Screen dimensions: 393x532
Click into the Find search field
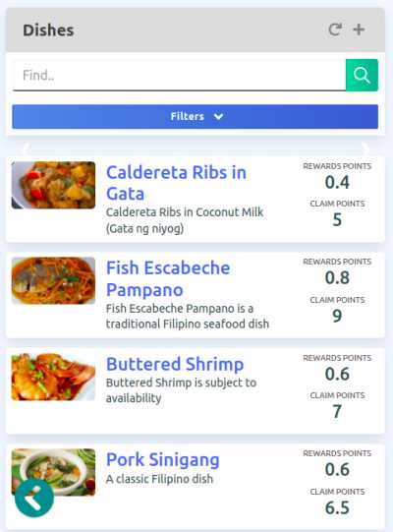tap(180, 76)
